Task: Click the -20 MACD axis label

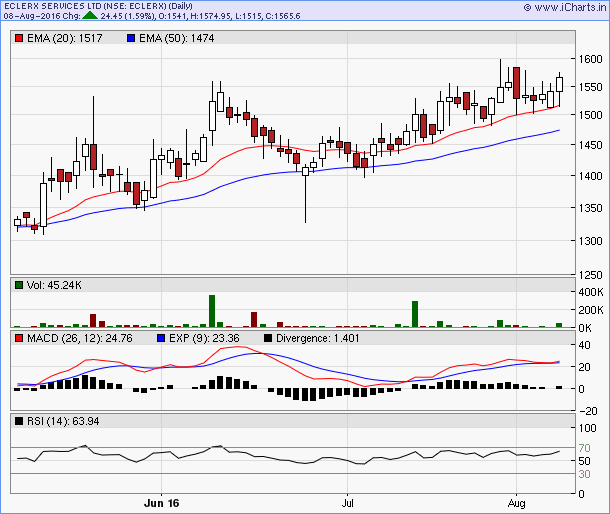Action: pyautogui.click(x=588, y=411)
